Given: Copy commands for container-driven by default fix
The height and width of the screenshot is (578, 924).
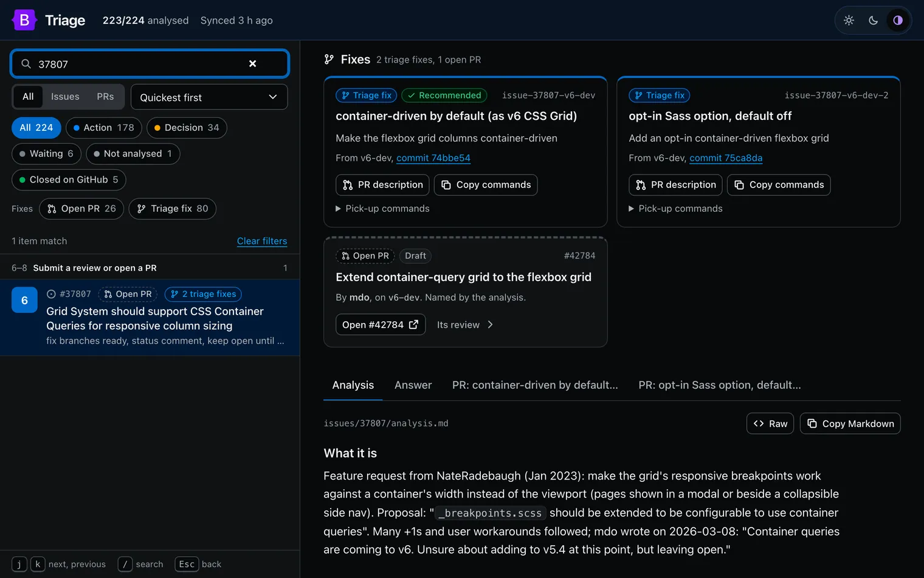Looking at the screenshot, I should 486,185.
